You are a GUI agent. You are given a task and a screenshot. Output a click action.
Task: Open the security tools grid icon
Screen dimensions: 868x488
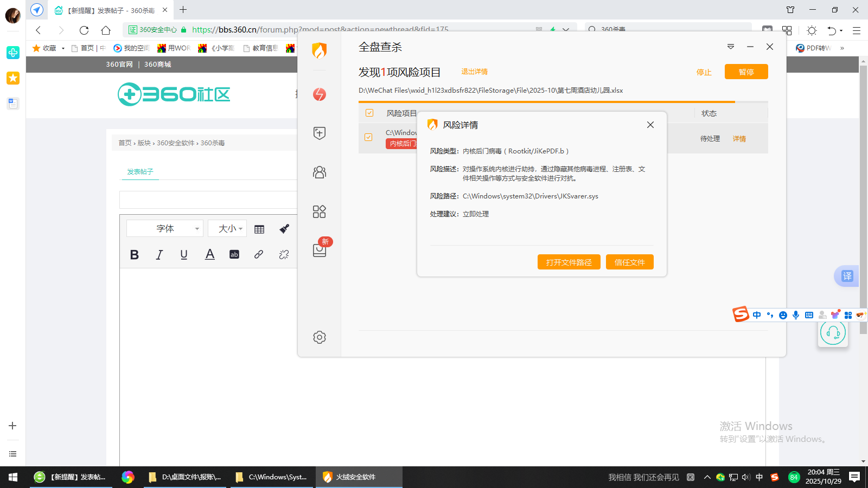coord(320,211)
